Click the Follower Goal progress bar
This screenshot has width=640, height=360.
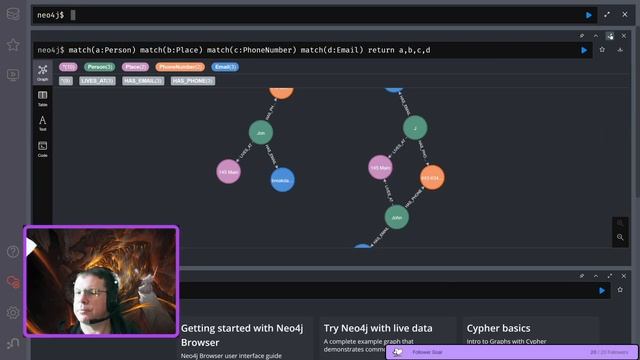[x=512, y=352]
